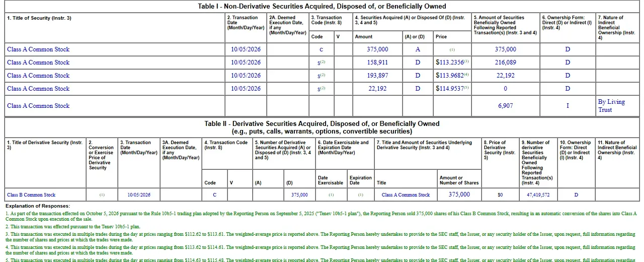
Task: Click '8. Price of Derivative Security' header
Action: coord(500,150)
